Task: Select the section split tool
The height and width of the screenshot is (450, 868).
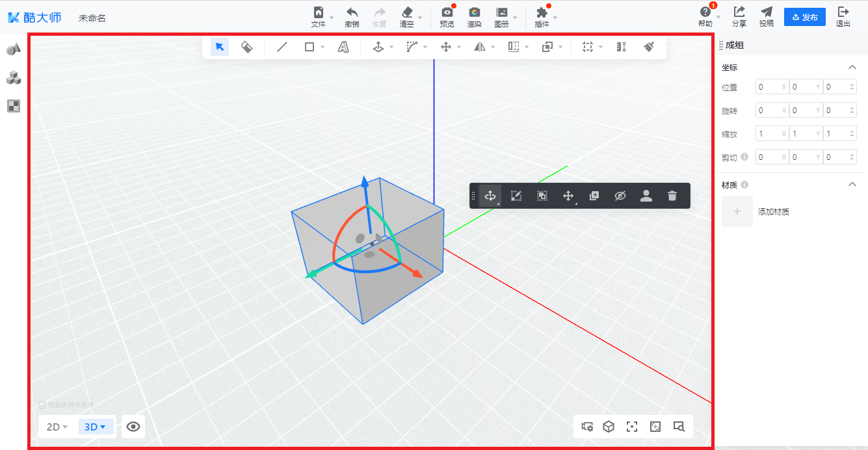Action: coord(514,47)
